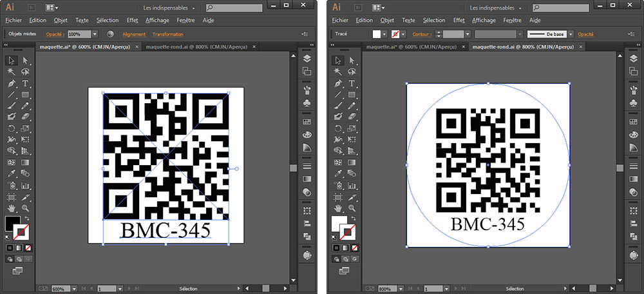
Task: Open the Effet menu in the left window
Action: pos(132,20)
